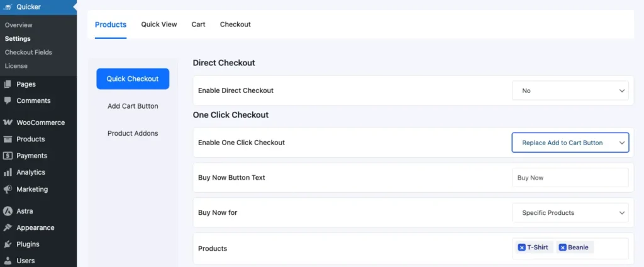Click the Analytics bar chart icon
This screenshot has height=267, width=644.
pos(8,172)
